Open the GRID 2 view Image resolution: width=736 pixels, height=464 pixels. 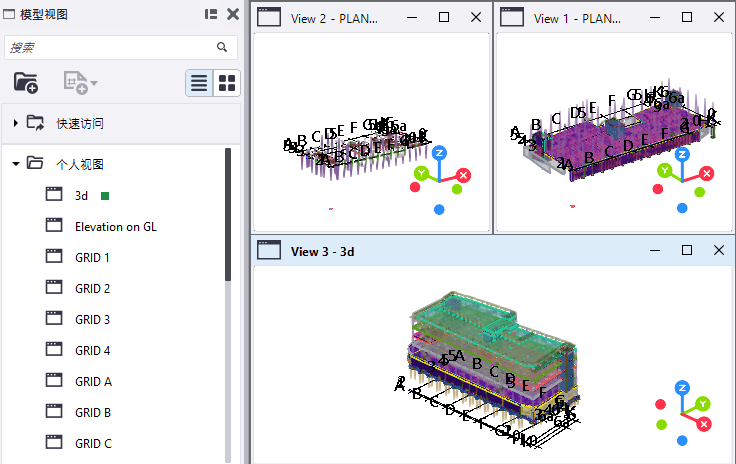pyautogui.click(x=92, y=289)
